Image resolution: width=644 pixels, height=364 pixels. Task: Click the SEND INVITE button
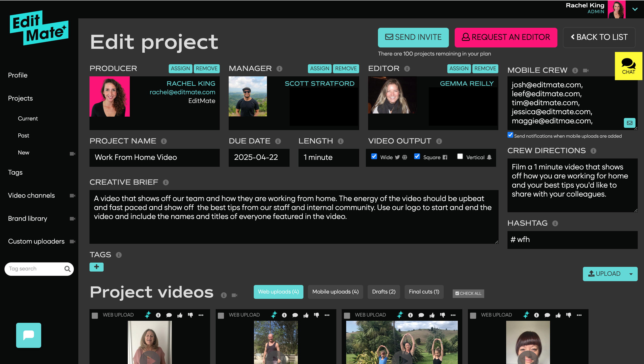413,38
